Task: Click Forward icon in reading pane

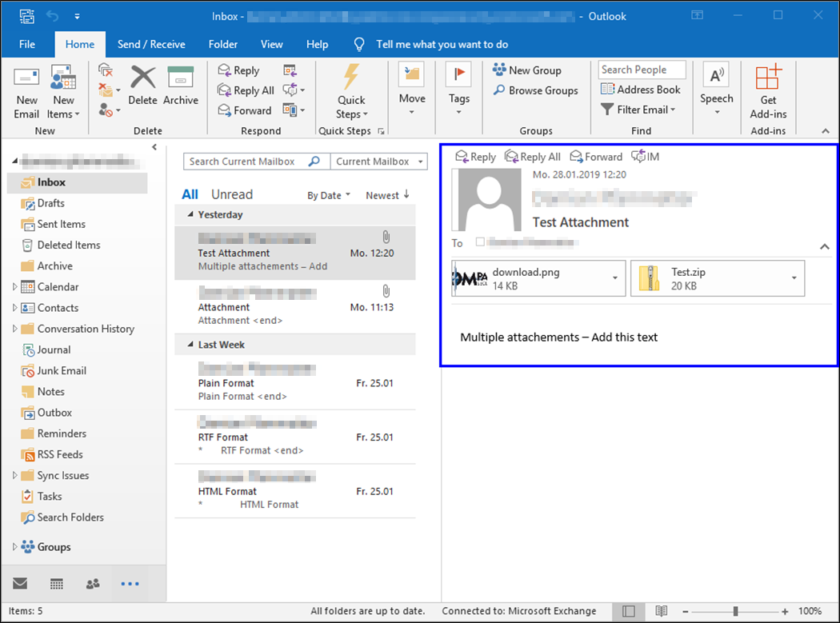Action: pos(596,157)
